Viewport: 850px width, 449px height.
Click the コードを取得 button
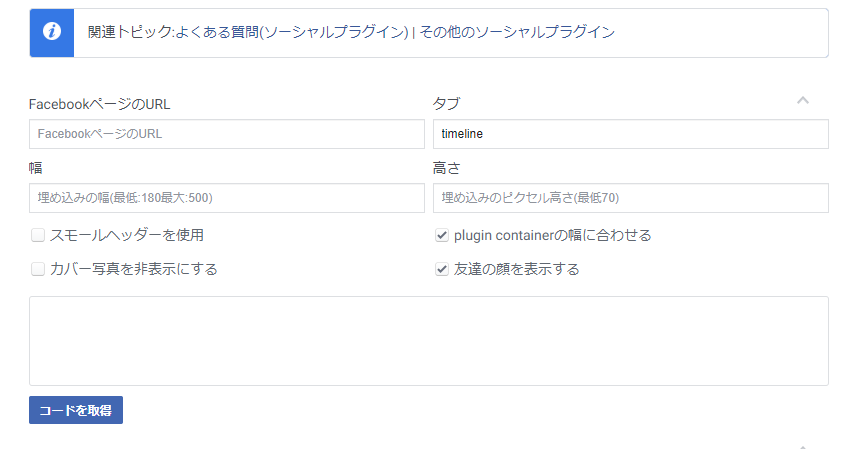tap(76, 410)
